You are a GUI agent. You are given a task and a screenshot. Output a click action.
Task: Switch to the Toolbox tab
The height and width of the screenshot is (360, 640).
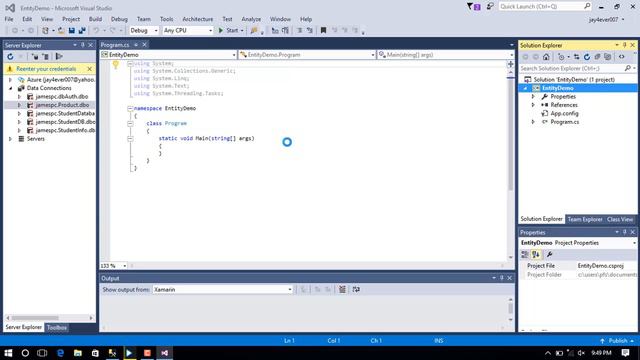(57, 327)
